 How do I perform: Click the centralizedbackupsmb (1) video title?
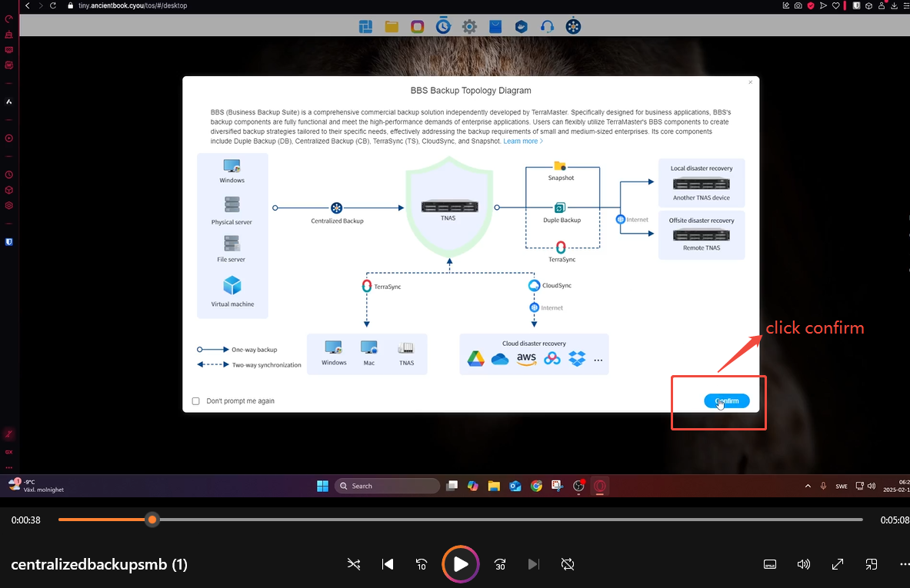(x=99, y=564)
